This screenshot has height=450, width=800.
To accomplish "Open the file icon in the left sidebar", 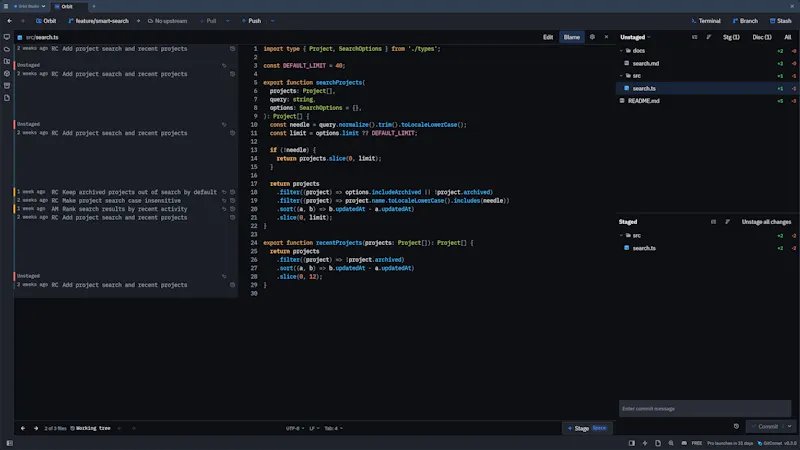I will [x=7, y=98].
